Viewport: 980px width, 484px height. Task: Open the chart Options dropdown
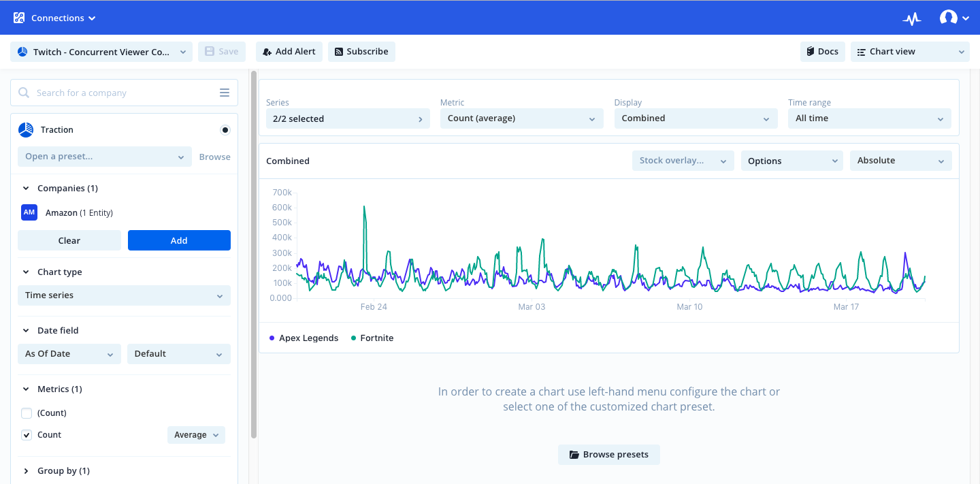tap(792, 161)
